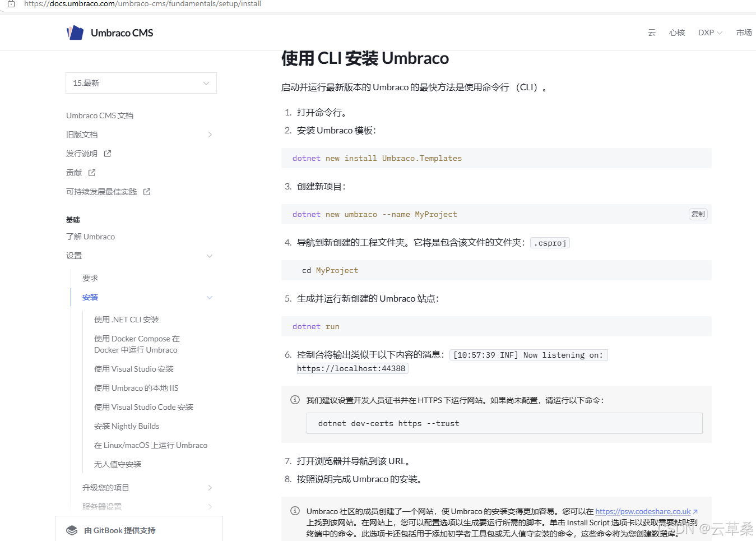Open 了解 Umbraco sidebar item

tap(91, 237)
